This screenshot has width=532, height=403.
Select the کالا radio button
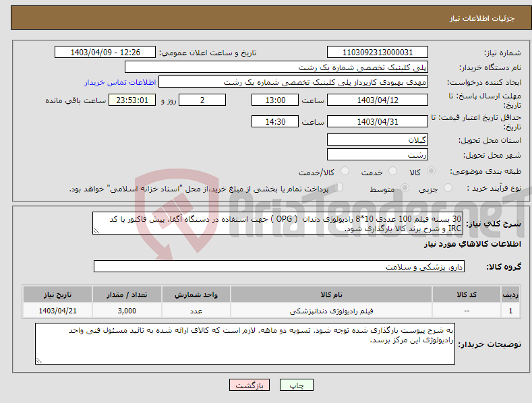[431, 171]
